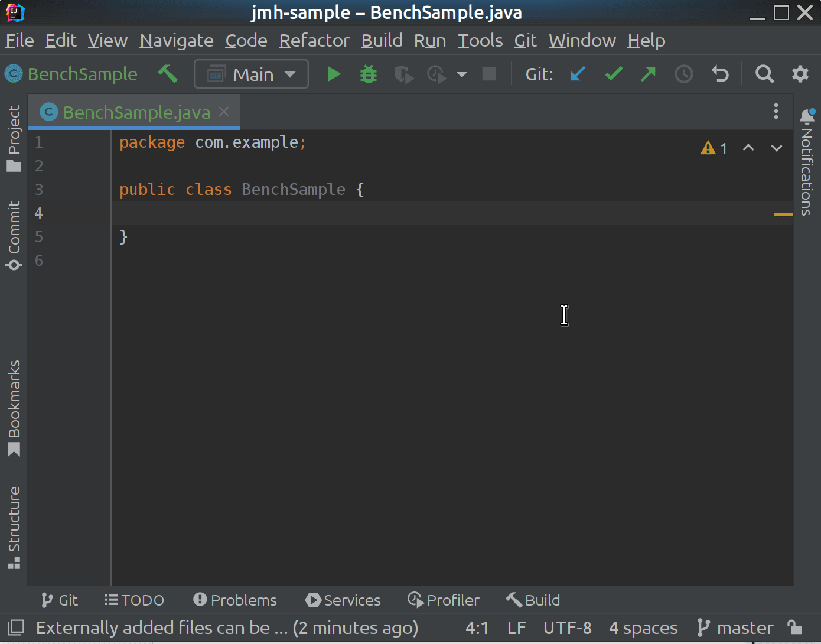Toggle tool window bars icon in status bar
The image size is (821, 644).
16,627
